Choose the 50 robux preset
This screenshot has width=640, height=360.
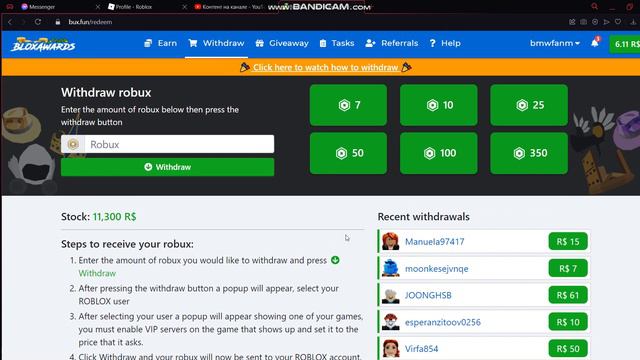pyautogui.click(x=348, y=153)
